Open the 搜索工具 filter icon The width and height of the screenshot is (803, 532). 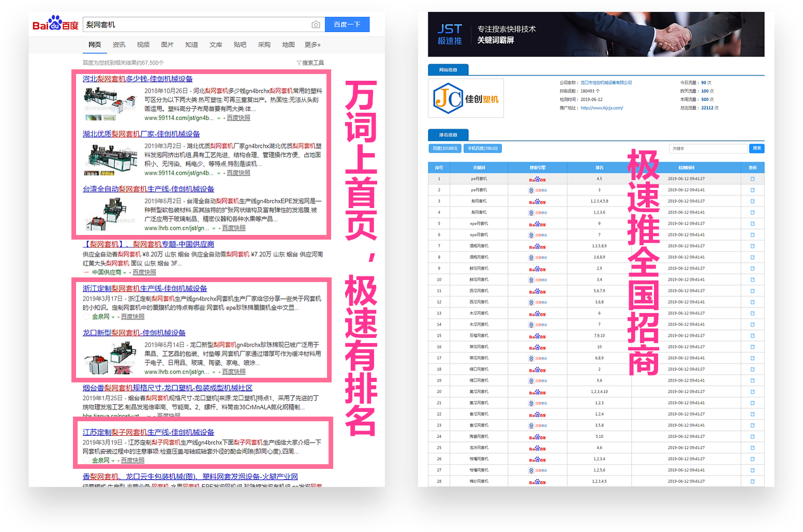tap(299, 63)
